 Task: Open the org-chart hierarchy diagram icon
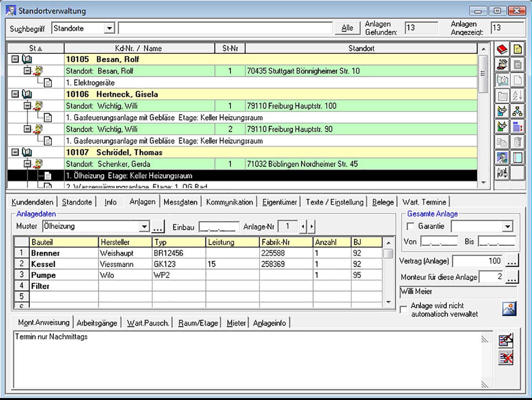point(517,111)
